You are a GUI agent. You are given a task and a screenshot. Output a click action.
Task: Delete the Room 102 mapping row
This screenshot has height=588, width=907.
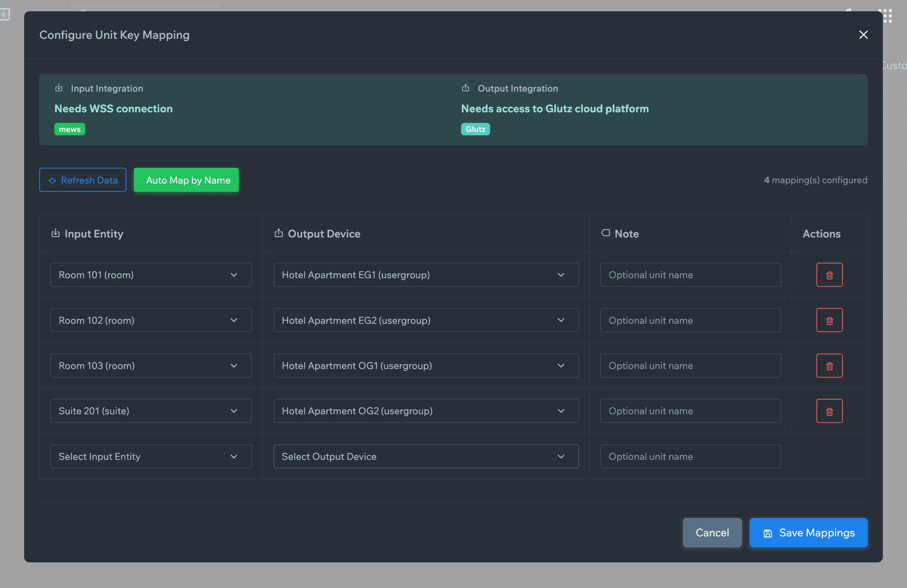(829, 320)
